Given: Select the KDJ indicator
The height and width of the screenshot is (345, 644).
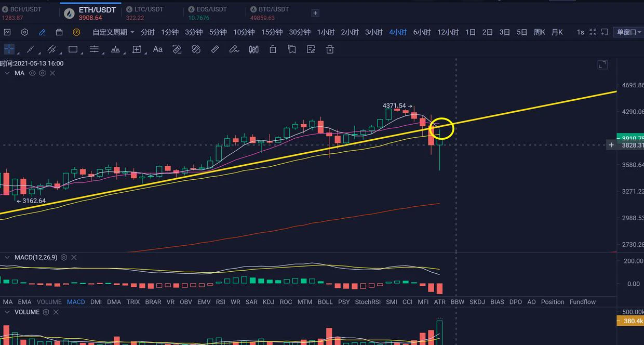Looking at the screenshot, I should click(x=269, y=302).
